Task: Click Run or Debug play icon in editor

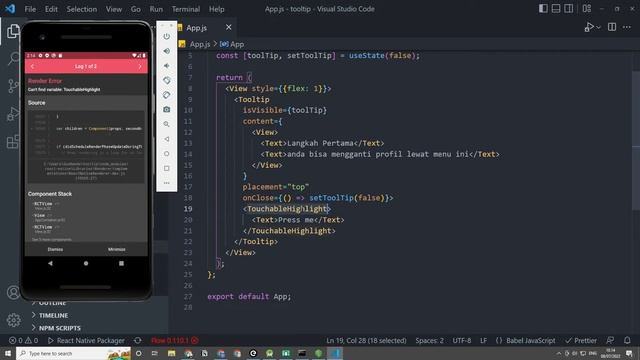Action: tap(588, 27)
